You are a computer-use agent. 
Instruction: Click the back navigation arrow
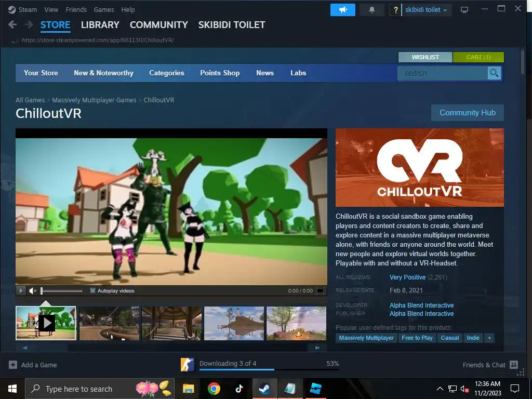(12, 24)
